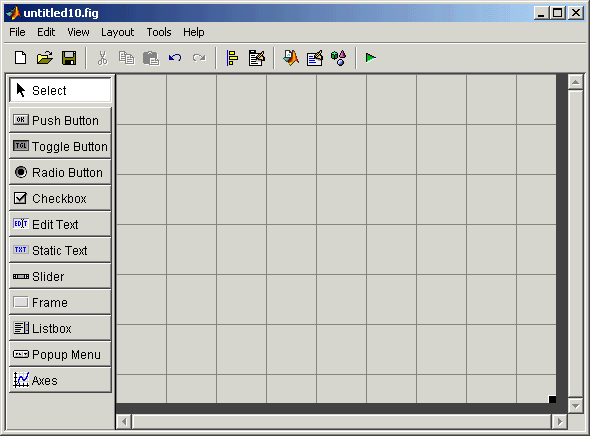Save the layout with floppy disk icon
590x436 pixels.
tap(69, 58)
